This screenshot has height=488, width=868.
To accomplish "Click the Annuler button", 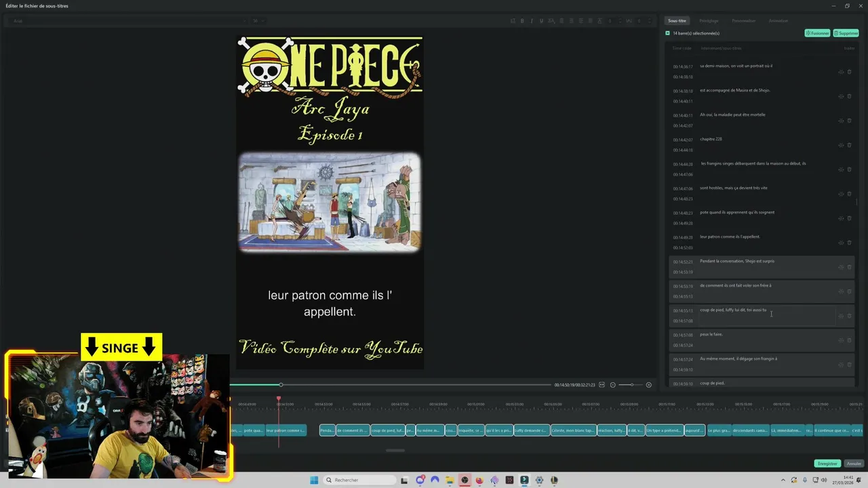I will tap(854, 464).
